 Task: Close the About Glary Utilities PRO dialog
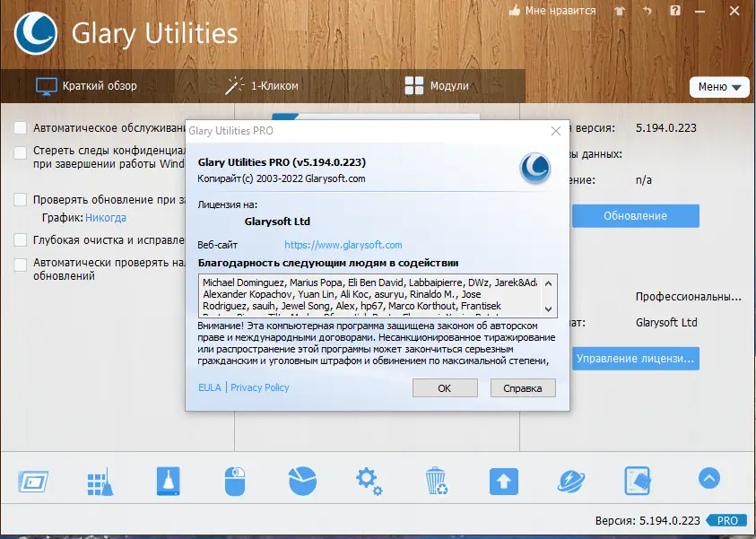pyautogui.click(x=555, y=131)
